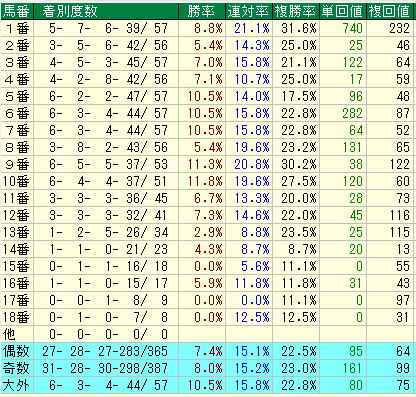Select the 12番 row label
The image size is (416, 397).
click(17, 216)
